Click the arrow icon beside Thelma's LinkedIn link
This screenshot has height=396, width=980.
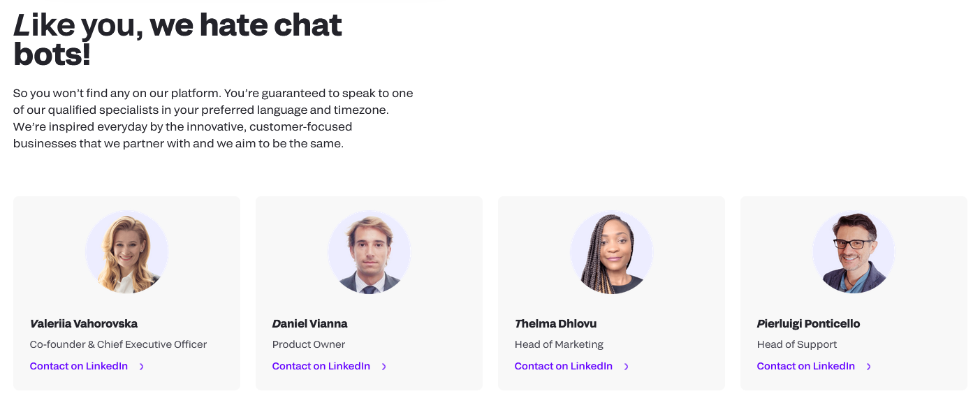[626, 367]
